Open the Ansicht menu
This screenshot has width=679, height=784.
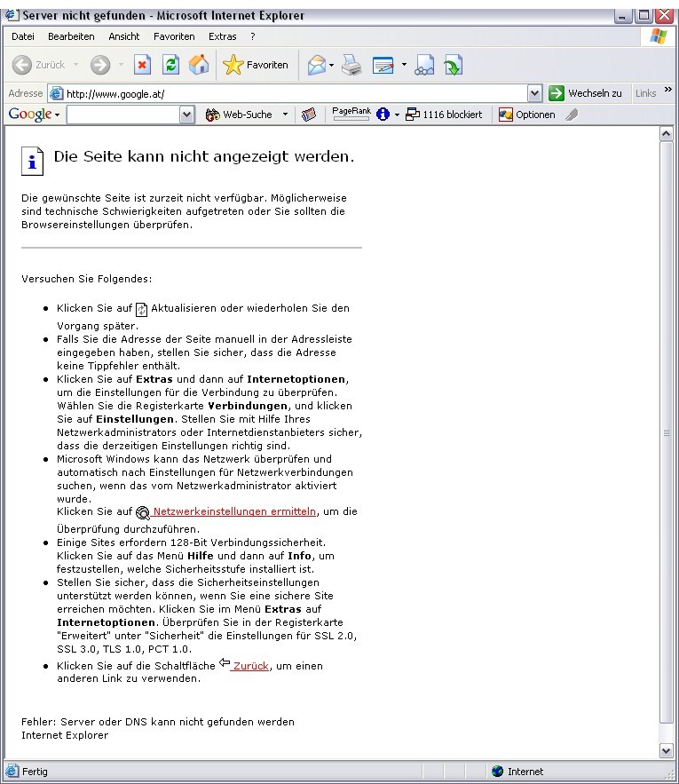click(x=124, y=36)
